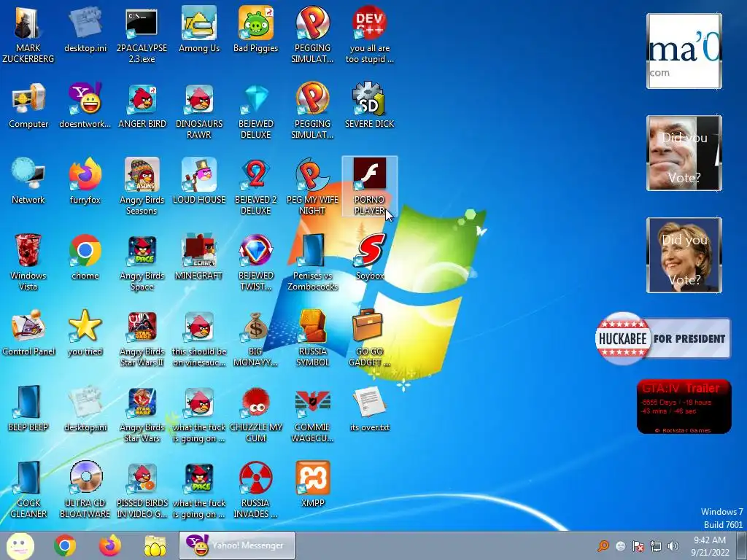Select the Angry Birds Space icon

point(142,262)
